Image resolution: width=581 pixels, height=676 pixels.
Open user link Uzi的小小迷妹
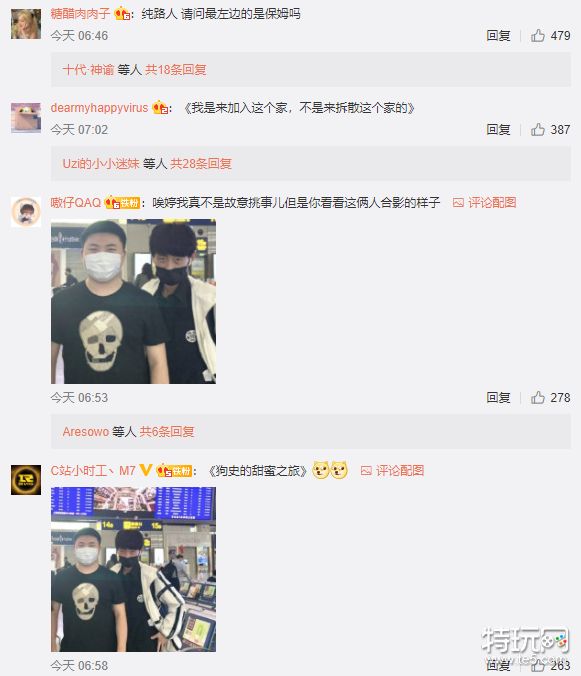[101, 163]
